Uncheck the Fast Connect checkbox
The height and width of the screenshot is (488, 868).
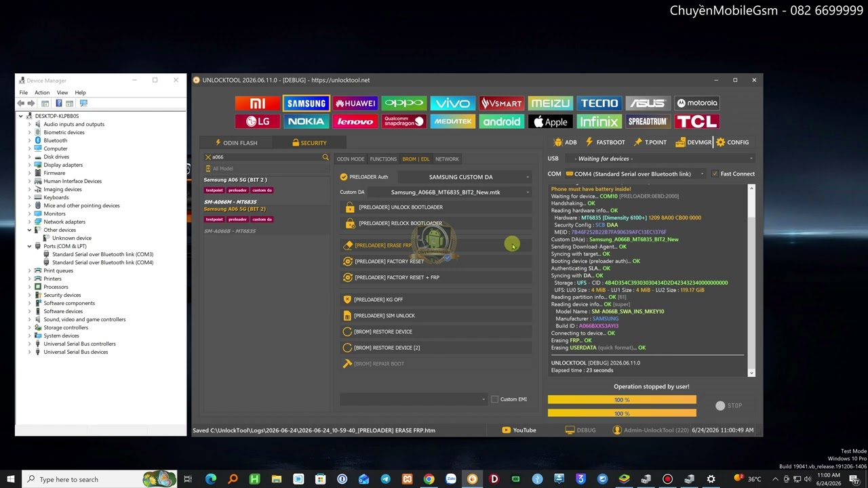tap(715, 174)
